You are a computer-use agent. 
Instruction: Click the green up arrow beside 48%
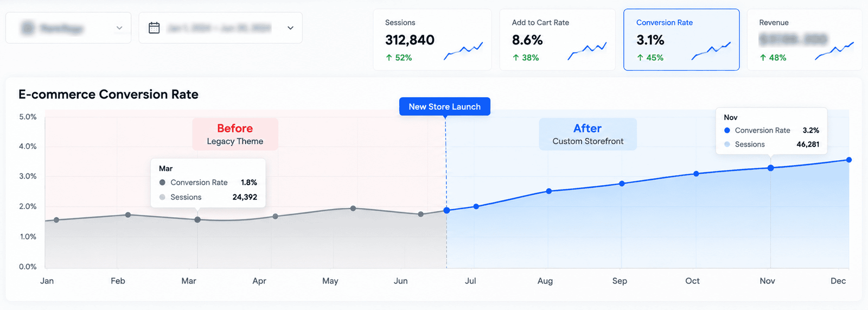[x=763, y=58]
